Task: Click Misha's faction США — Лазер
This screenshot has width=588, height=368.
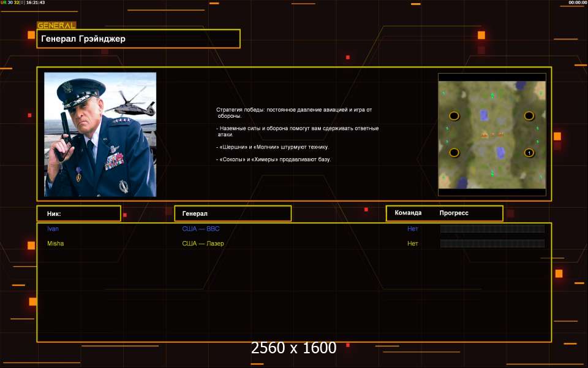Action: click(203, 243)
